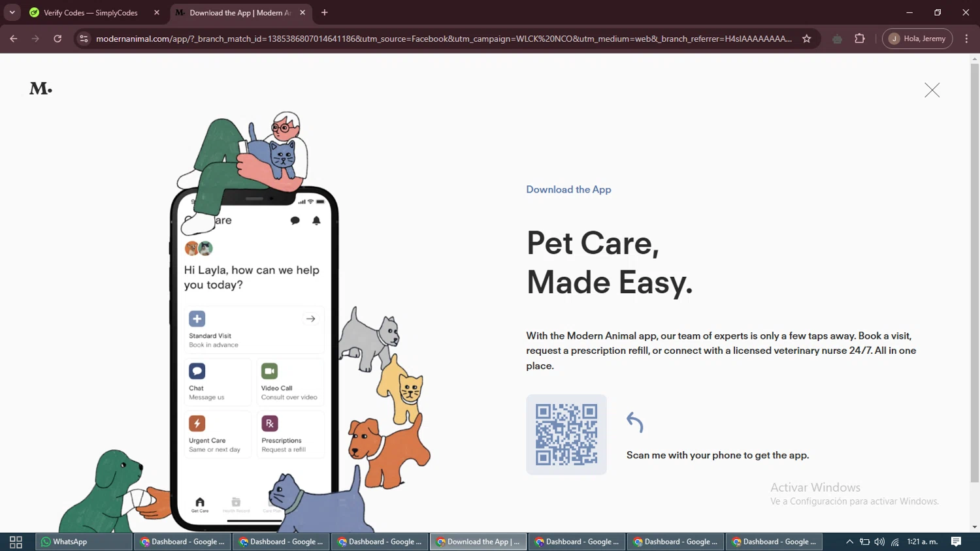Open the Hola, Jeremy profile button
This screenshot has height=551, width=980.
pyautogui.click(x=917, y=39)
